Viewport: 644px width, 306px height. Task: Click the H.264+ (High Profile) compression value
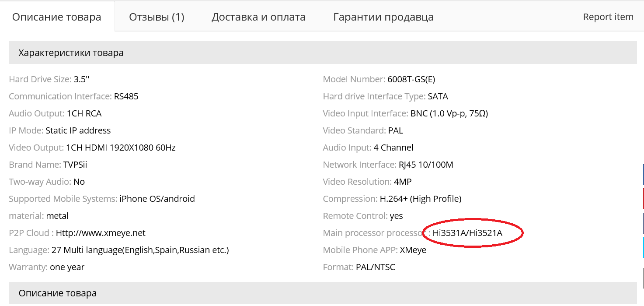[420, 199]
